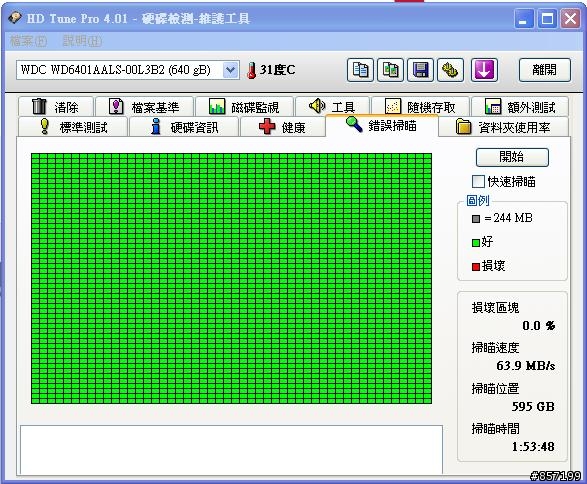Click the 595 GB scan position value
Viewport: 587px width, 484px height.
click(533, 406)
